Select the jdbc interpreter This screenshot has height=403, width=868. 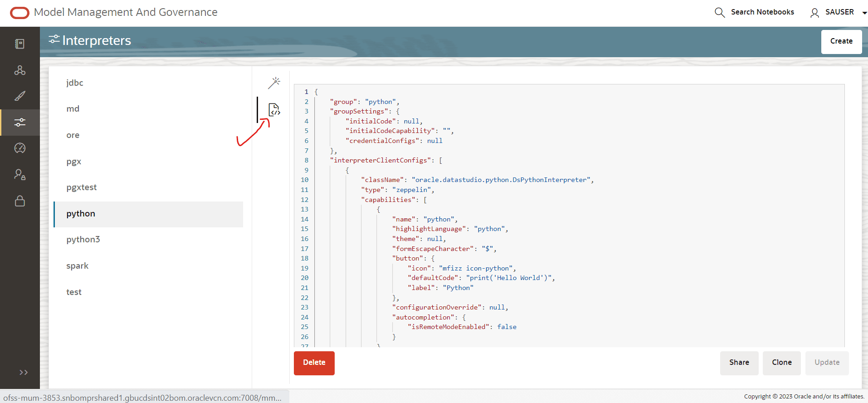point(148,83)
